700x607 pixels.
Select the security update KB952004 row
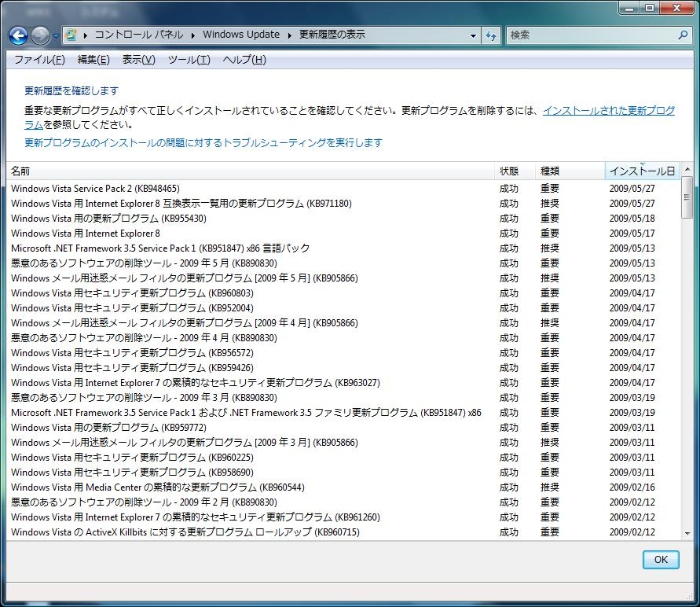tap(343, 308)
